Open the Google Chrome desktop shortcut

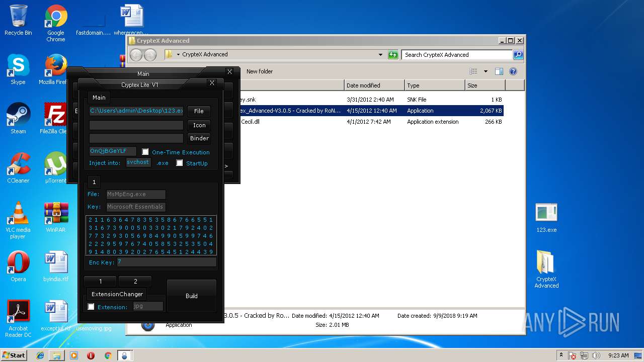point(56,23)
